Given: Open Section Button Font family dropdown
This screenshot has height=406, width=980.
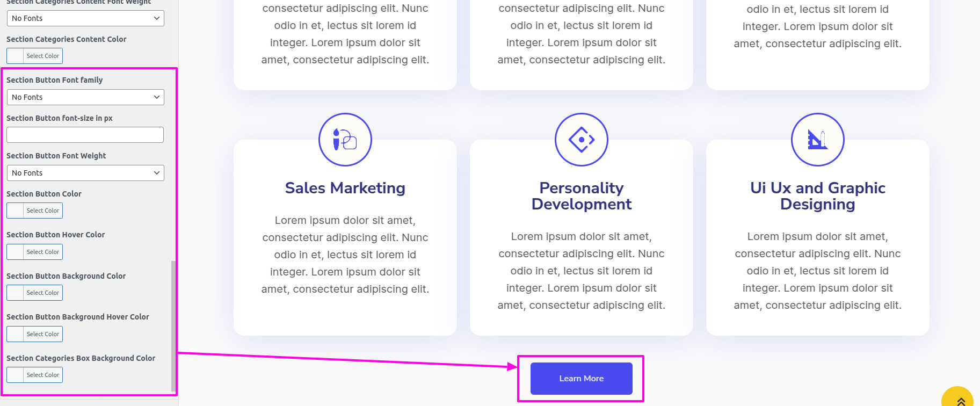Looking at the screenshot, I should tap(85, 97).
